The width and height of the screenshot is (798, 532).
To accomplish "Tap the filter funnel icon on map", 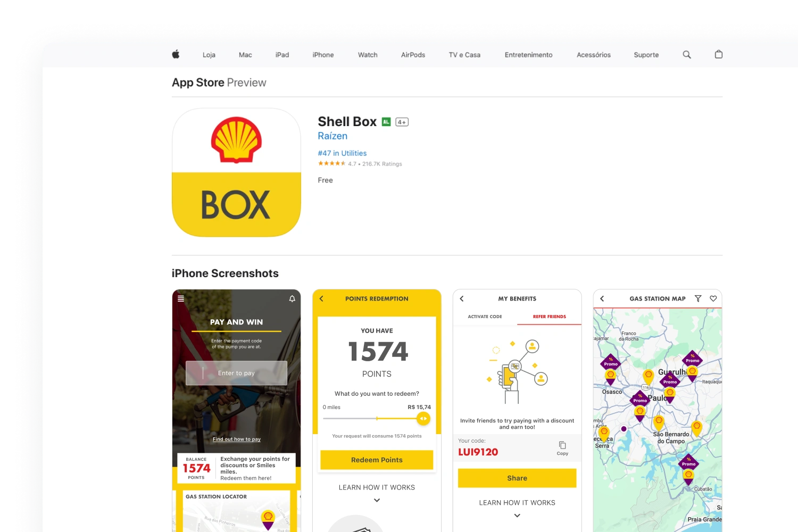I will [x=698, y=298].
